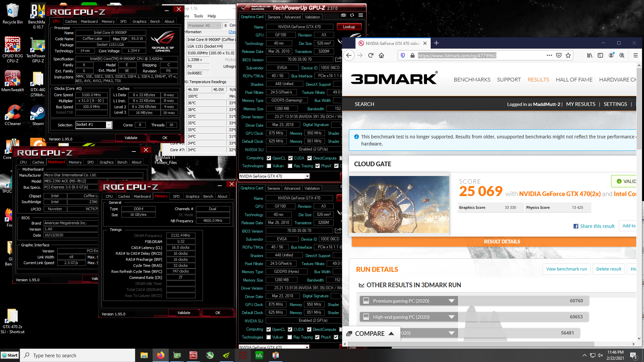Open NVIDIA icon on taskbar
Image resolution: width=644 pixels, height=362 pixels.
coord(226,355)
